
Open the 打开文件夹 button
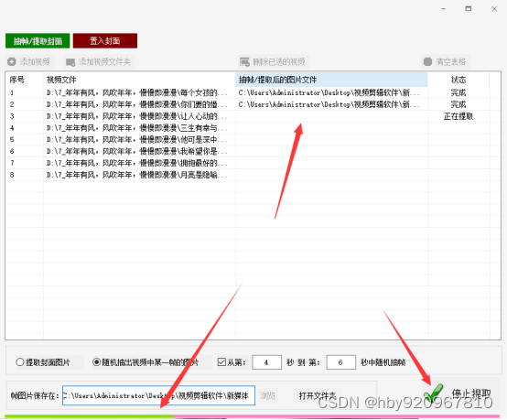[318, 395]
